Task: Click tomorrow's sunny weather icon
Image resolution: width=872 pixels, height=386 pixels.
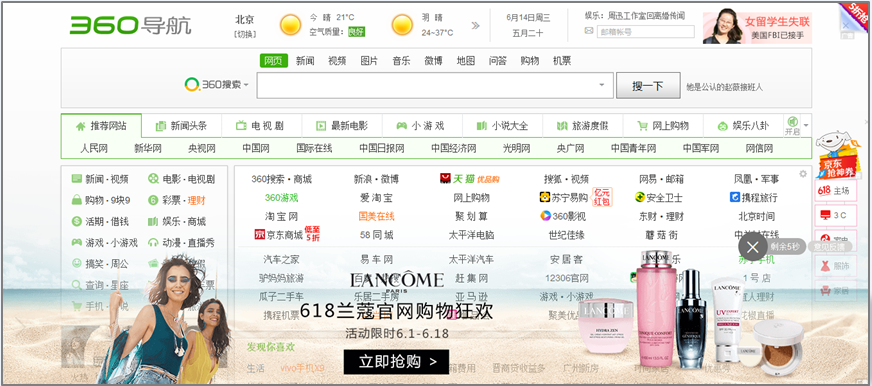Action: point(402,25)
